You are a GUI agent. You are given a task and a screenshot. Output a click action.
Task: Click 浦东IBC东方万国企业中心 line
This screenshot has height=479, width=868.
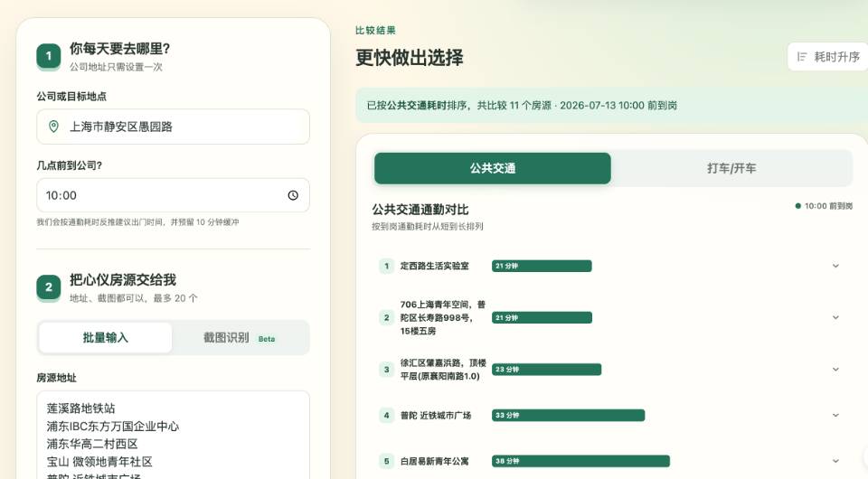tap(113, 427)
